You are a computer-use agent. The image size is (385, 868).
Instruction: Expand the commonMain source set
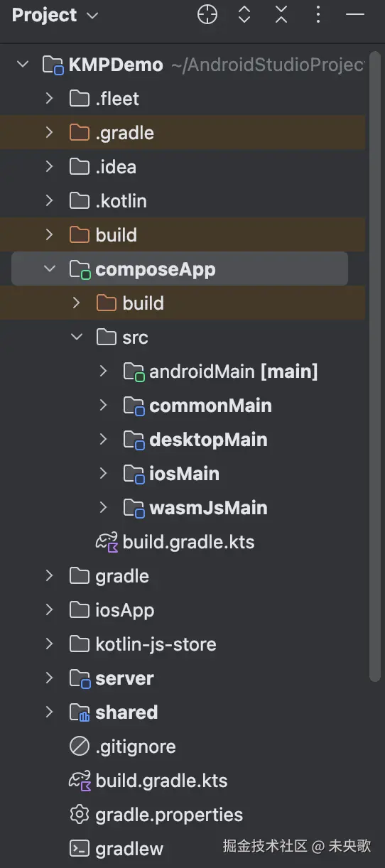[103, 406]
